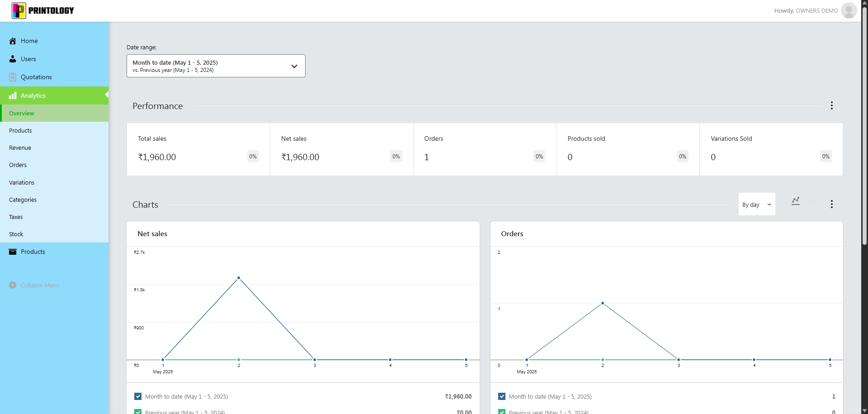Switch to bar chart view

click(x=815, y=201)
